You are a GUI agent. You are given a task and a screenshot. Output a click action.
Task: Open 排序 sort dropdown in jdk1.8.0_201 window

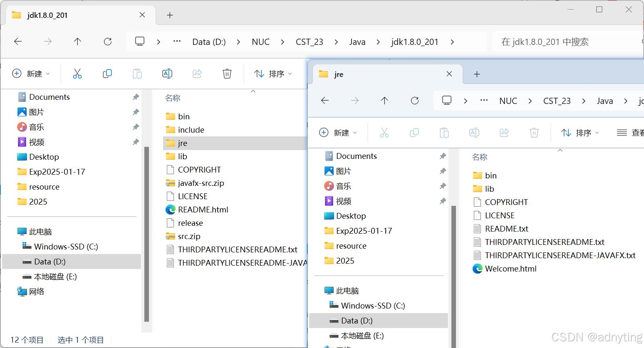(x=273, y=74)
